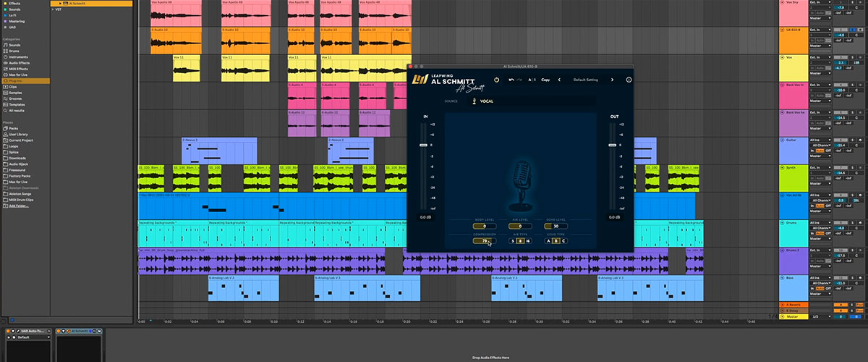Expand the Al Schmitt plugin entry
This screenshot has height=362, width=868.
click(61, 4)
